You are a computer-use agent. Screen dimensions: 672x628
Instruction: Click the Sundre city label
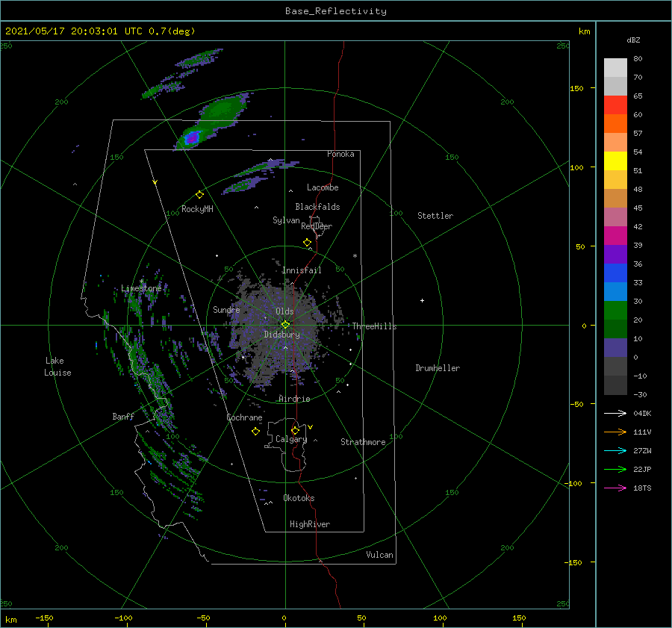tap(226, 309)
